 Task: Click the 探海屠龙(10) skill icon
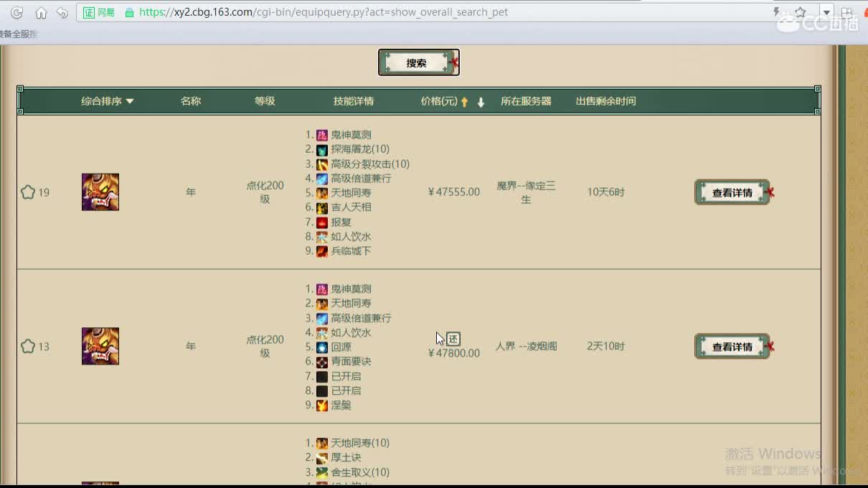point(322,149)
